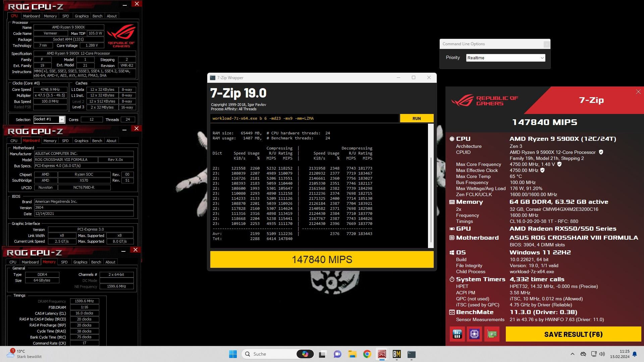Click the shield icon next to Max Effective Clock
The height and width of the screenshot is (362, 644).
click(542, 170)
